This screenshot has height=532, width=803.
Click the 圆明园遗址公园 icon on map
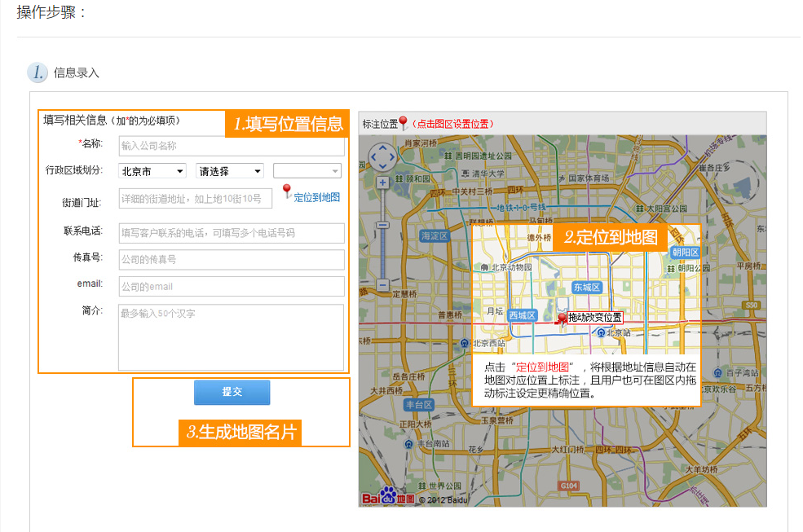point(448,155)
